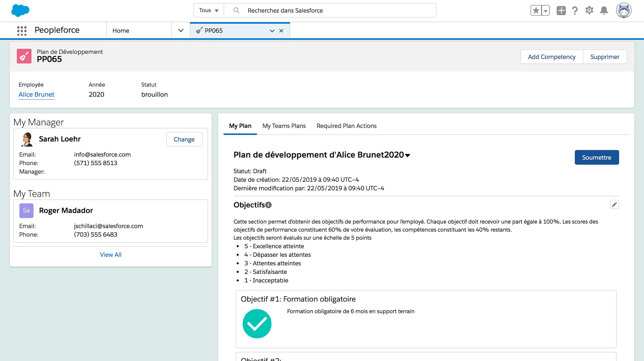Click the Soumettre button
The image size is (644, 361).
tap(597, 157)
